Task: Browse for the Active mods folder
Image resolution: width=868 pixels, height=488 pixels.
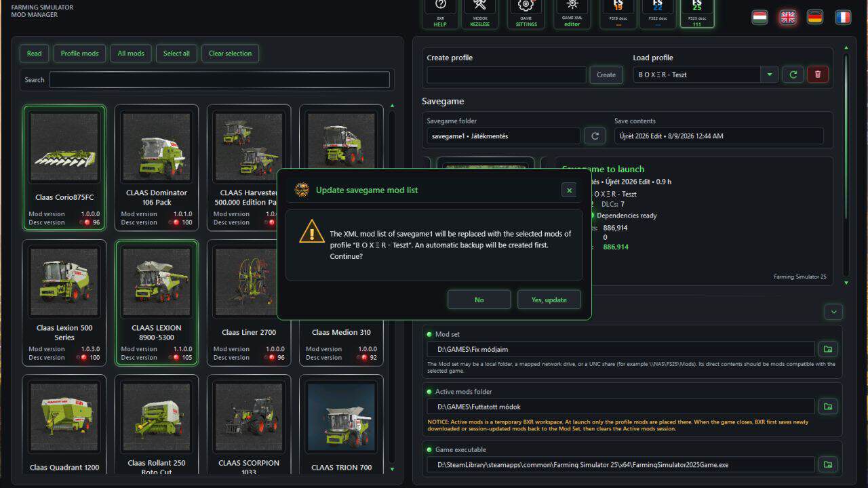Action: coord(827,407)
